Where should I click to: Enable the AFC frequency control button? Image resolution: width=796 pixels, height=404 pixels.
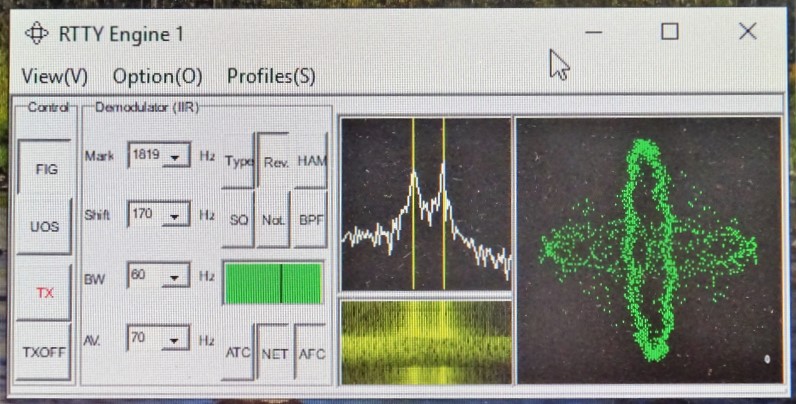pyautogui.click(x=311, y=353)
